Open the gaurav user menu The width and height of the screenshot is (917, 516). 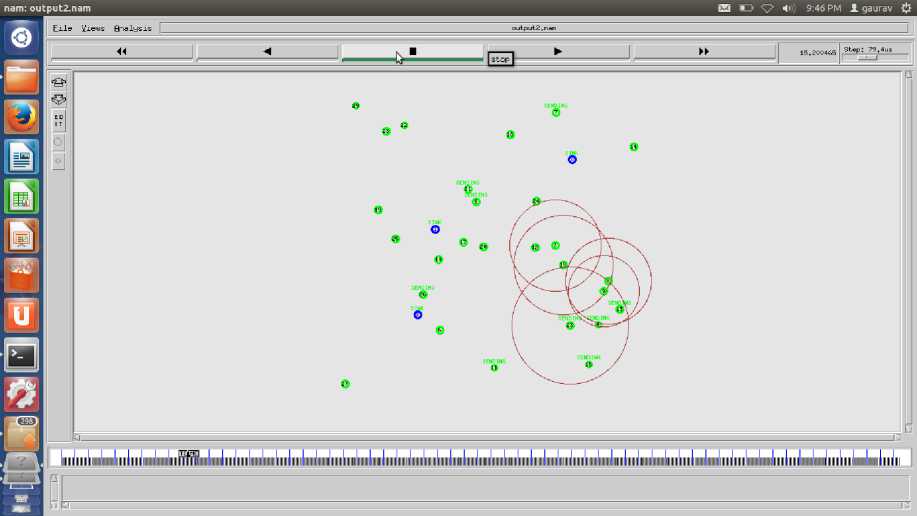click(871, 8)
